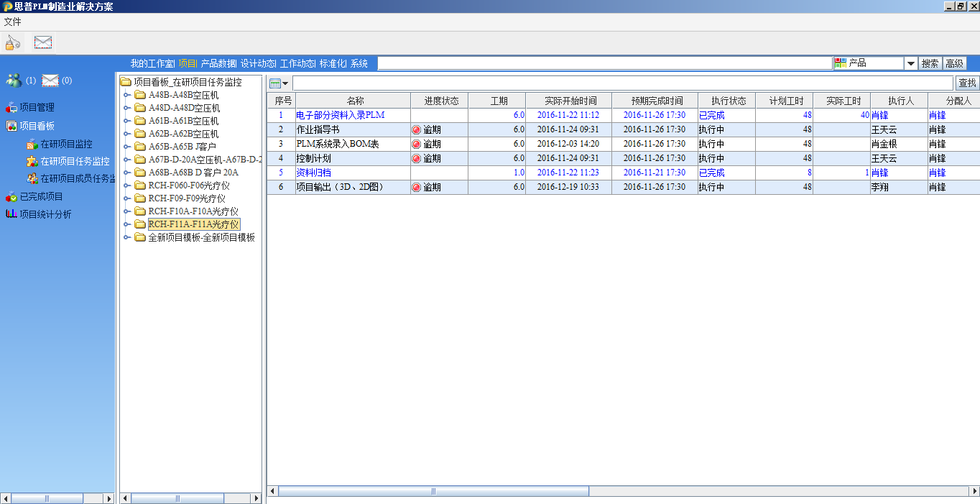Switch to 产品数据 navigation tab
Screen dimensions: 980x504
pyautogui.click(x=218, y=63)
